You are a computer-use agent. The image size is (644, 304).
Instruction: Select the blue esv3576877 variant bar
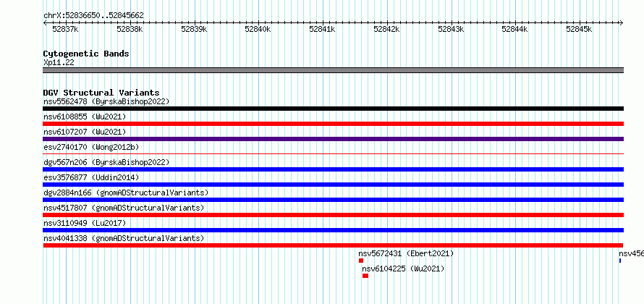333,185
